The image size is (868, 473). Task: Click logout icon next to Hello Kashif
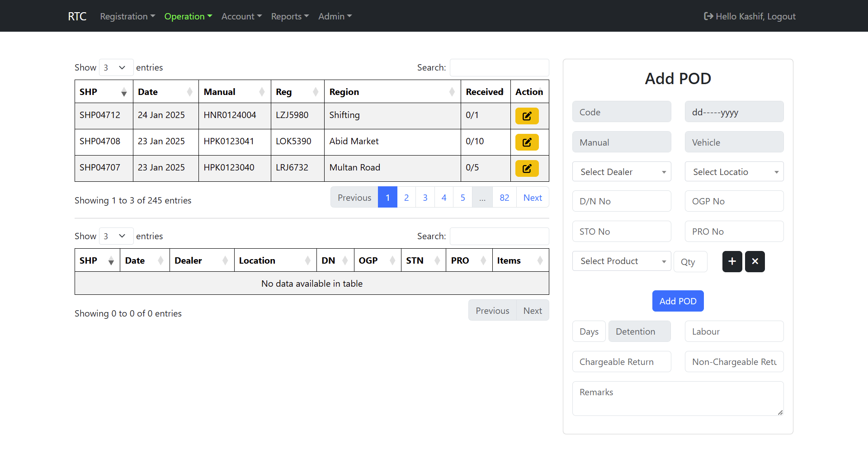click(x=708, y=16)
